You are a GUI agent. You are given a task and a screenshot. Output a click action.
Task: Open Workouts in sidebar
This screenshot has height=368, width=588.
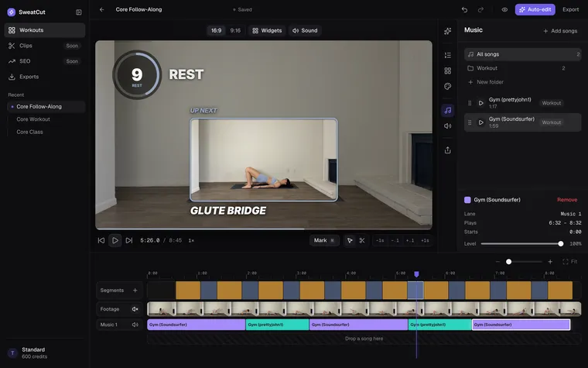click(x=45, y=30)
